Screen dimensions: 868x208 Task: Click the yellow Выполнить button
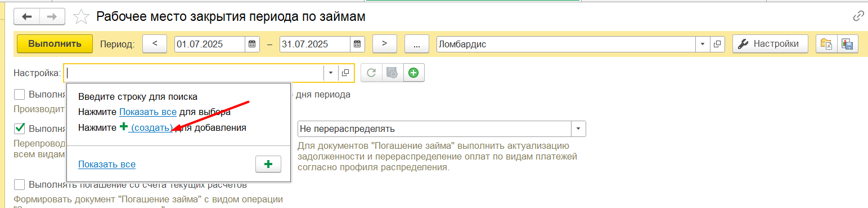click(55, 43)
